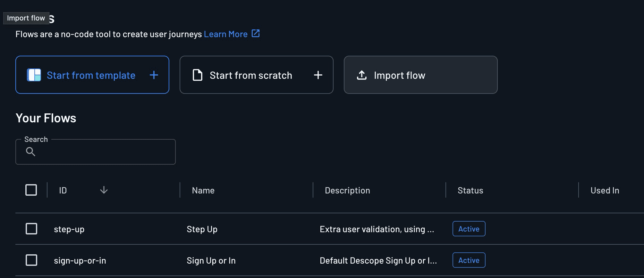Click the upload icon for Import flow
This screenshot has width=644, height=278.
[362, 75]
